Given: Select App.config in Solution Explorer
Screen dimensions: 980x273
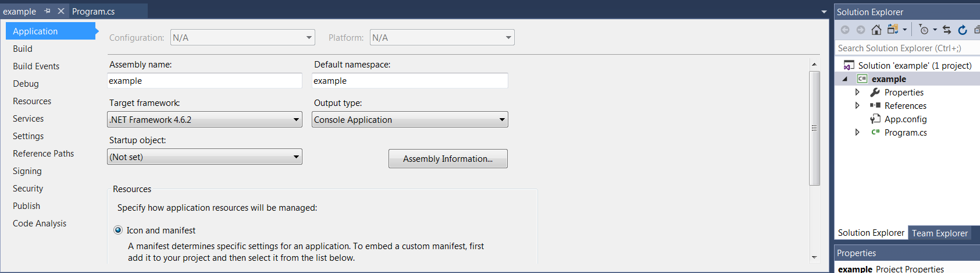Looking at the screenshot, I should coord(907,119).
